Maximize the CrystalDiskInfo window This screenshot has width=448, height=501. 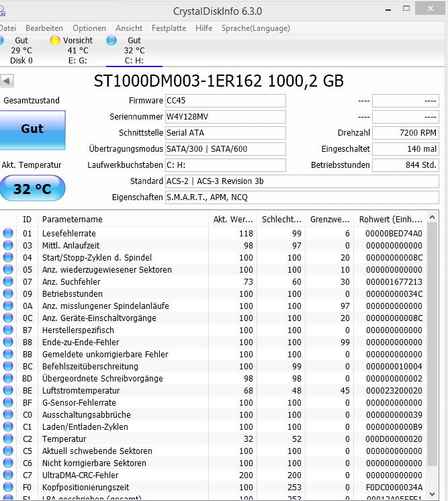[x=406, y=8]
